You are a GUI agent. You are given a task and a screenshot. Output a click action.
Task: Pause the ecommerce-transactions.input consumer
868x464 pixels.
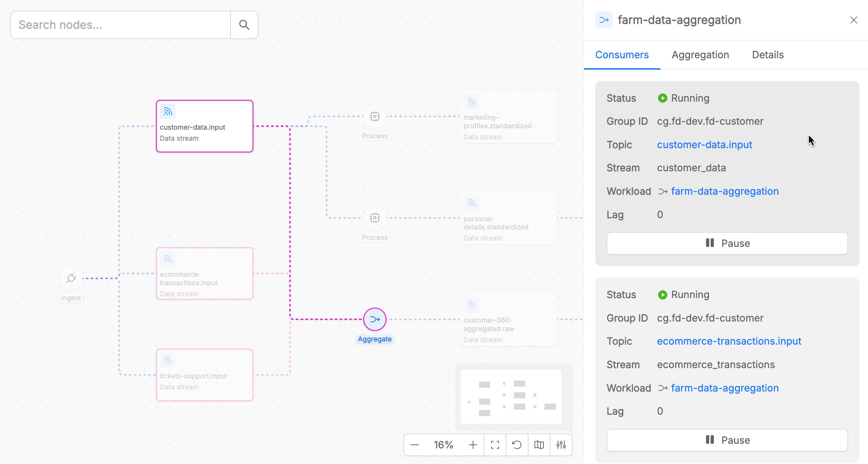pos(727,440)
